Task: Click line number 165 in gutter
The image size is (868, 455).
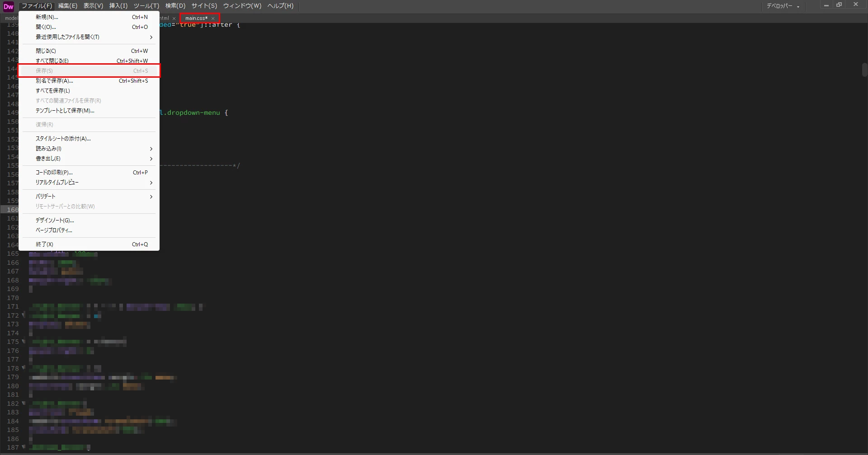Action: coord(13,254)
